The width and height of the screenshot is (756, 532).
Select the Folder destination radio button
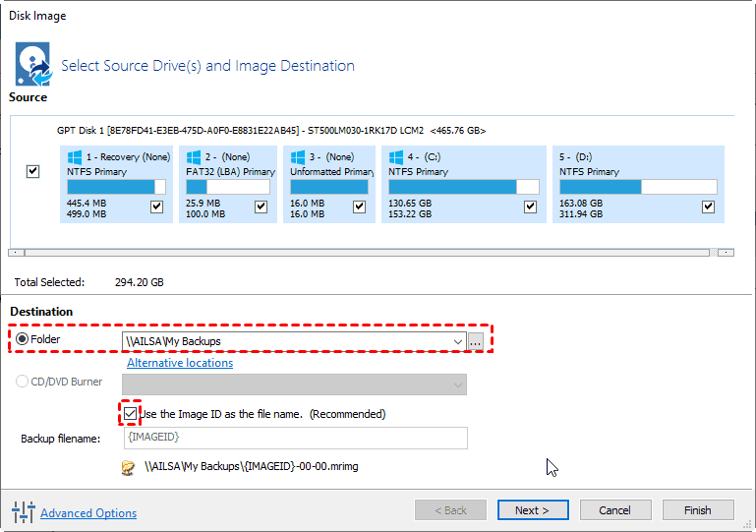coord(22,340)
